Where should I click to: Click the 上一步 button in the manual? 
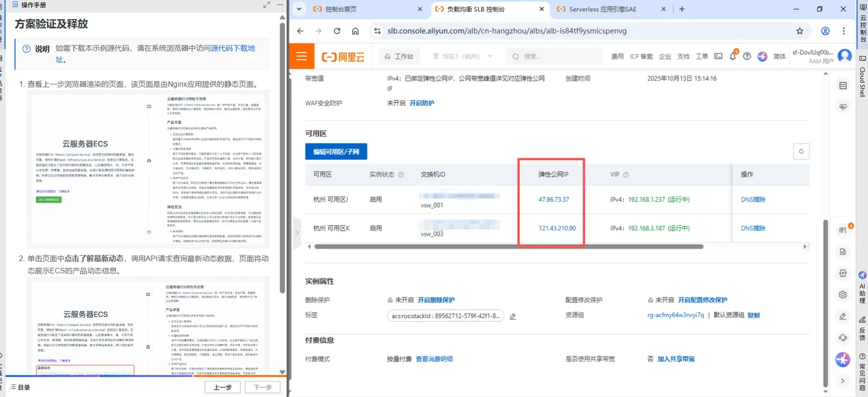click(223, 387)
